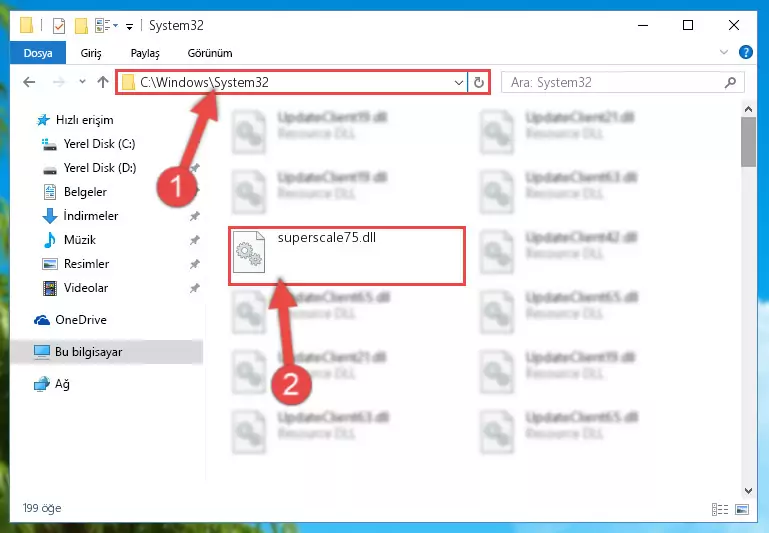Click the Bu bilgisayar monitor icon
The height and width of the screenshot is (533, 769).
click(x=42, y=352)
